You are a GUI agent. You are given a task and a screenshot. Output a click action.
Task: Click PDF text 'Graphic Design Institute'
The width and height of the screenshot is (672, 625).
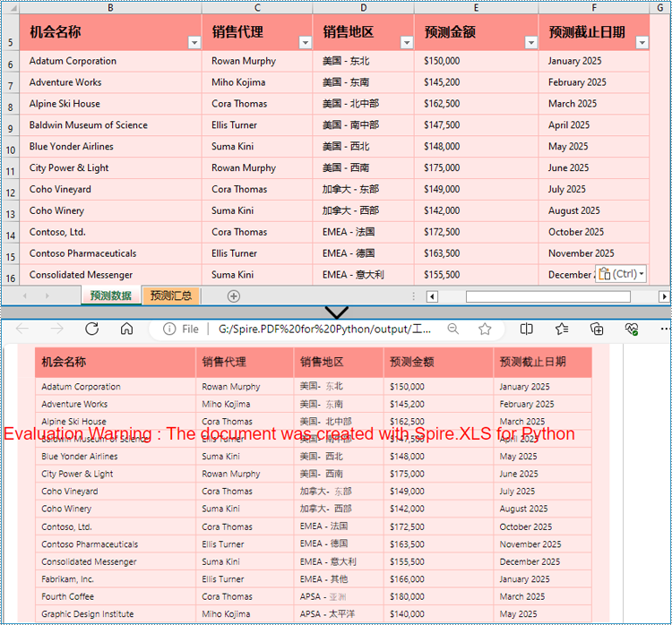point(88,614)
